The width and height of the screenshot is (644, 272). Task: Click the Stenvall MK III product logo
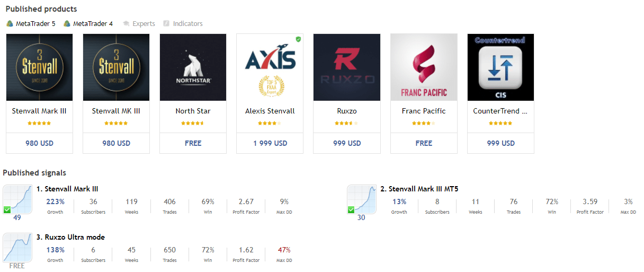pos(116,67)
